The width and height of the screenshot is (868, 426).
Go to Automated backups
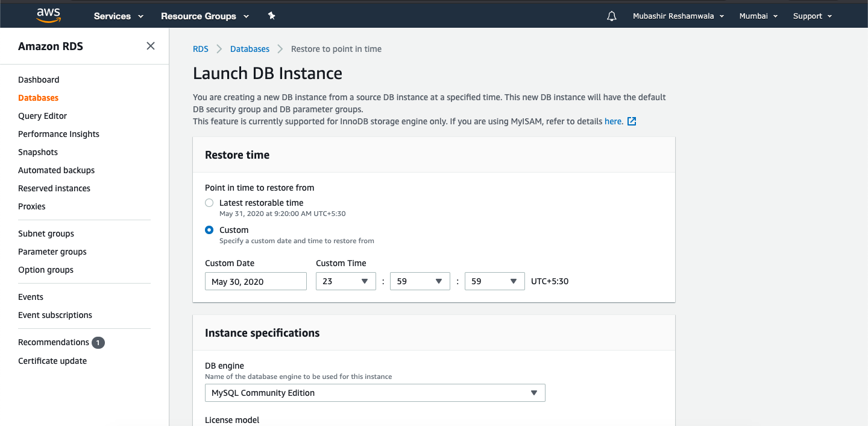pos(56,170)
